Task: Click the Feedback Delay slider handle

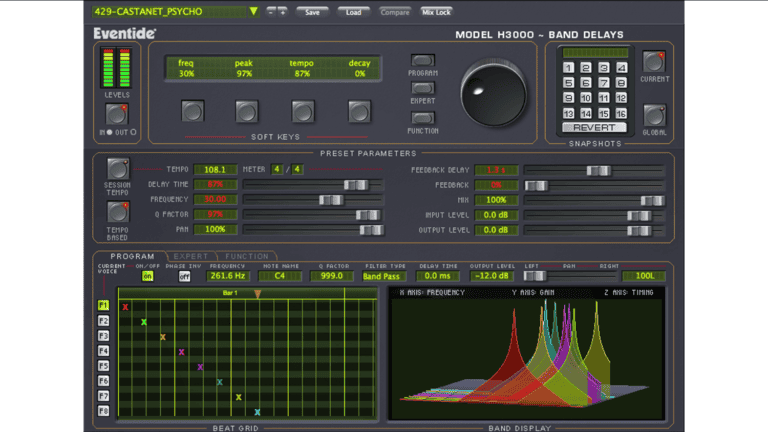Action: click(598, 170)
